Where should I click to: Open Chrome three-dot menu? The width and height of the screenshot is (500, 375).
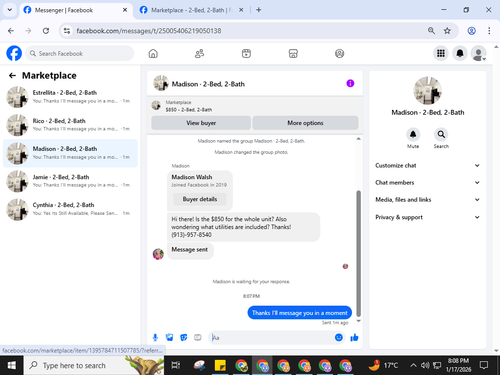point(489,31)
